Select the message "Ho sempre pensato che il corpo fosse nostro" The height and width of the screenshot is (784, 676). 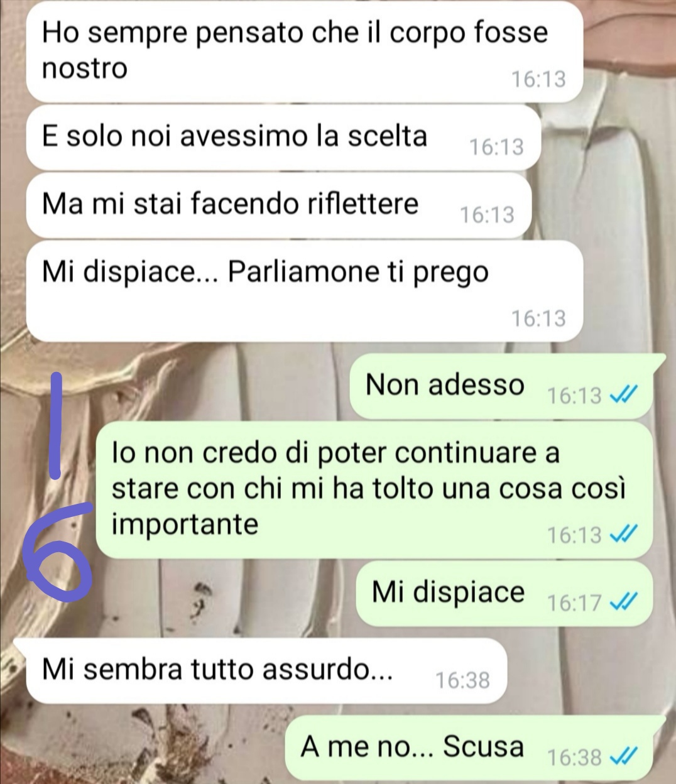tap(305, 52)
